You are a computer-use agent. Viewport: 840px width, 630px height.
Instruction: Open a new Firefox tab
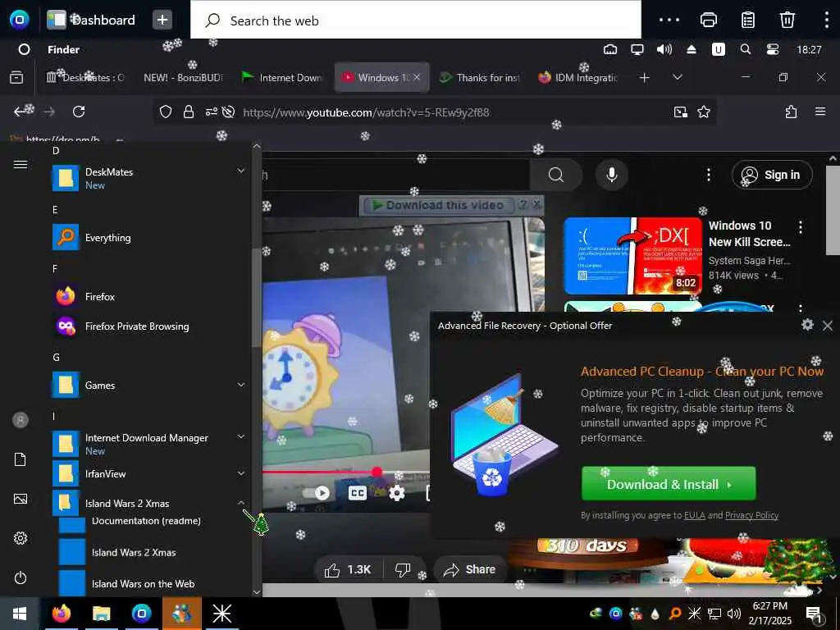pyautogui.click(x=645, y=78)
